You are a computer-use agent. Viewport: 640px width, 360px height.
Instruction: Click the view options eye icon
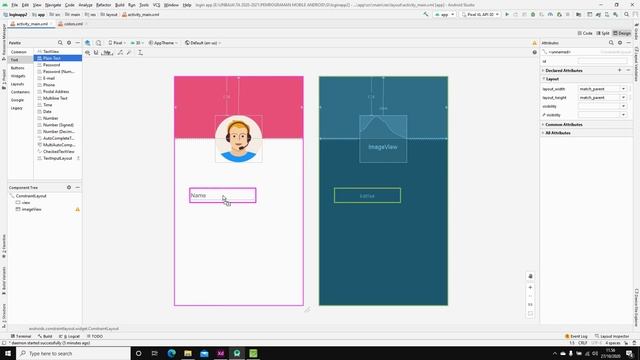tap(88, 53)
